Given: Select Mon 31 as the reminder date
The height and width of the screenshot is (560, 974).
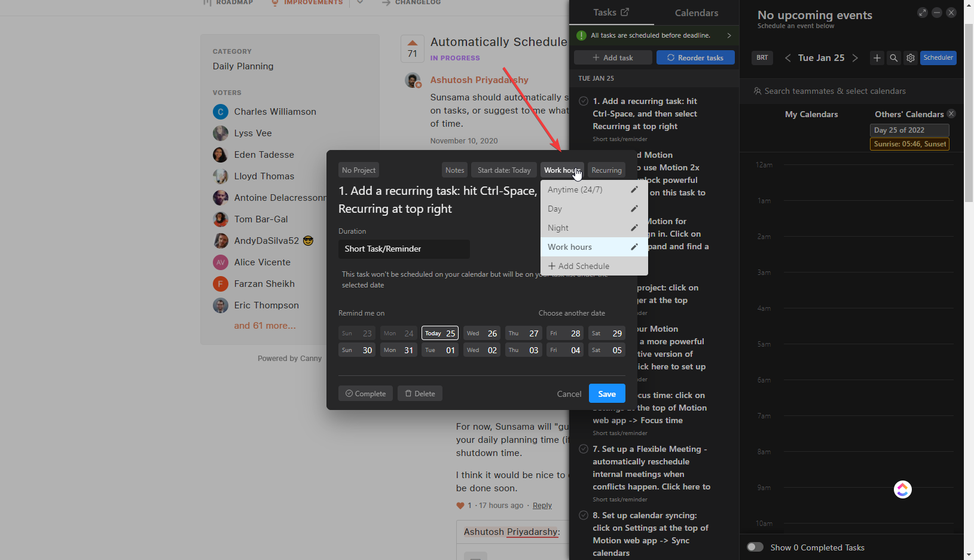Looking at the screenshot, I should 398,350.
